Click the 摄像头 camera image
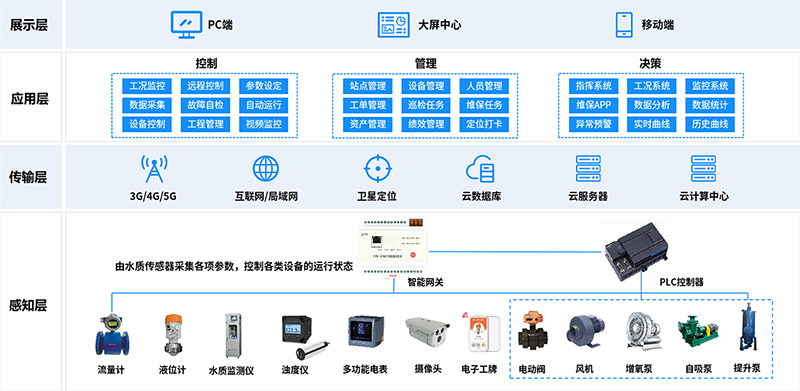The height and width of the screenshot is (391, 800). pos(427,332)
